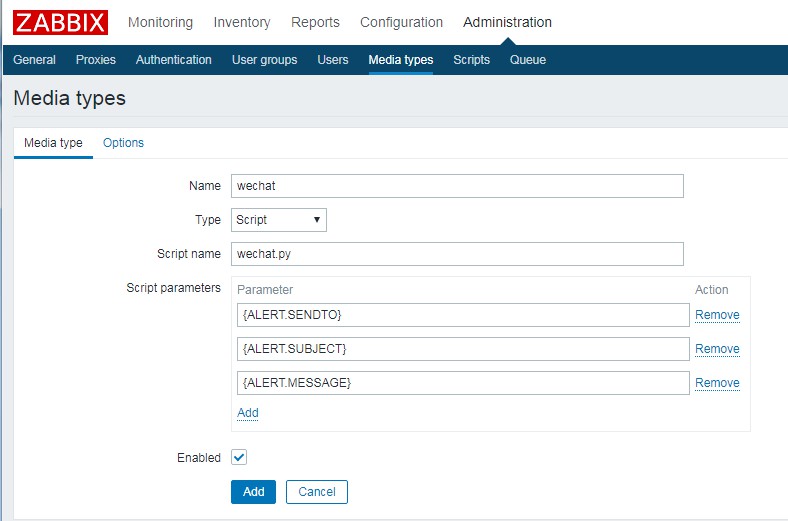Image resolution: width=788 pixels, height=521 pixels.
Task: Focus the Name field containing wechat
Action: coord(457,186)
